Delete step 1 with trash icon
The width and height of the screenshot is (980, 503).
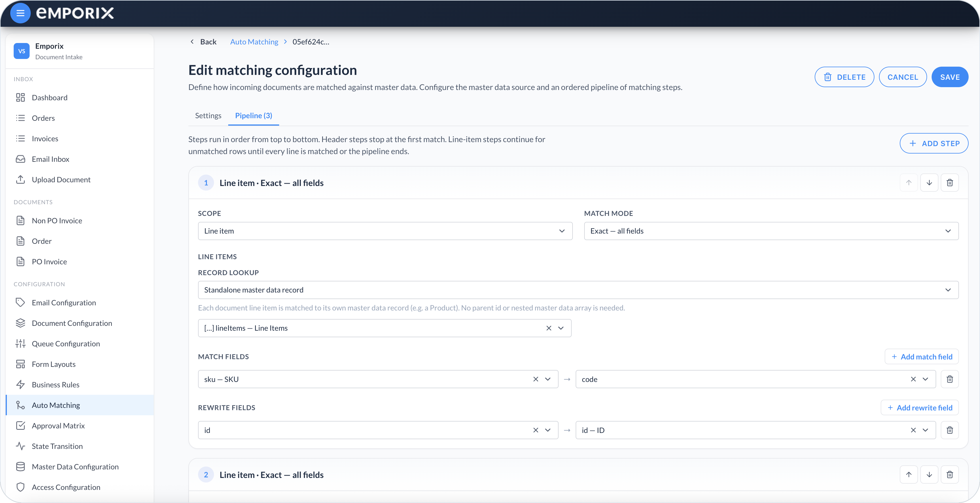click(x=950, y=183)
